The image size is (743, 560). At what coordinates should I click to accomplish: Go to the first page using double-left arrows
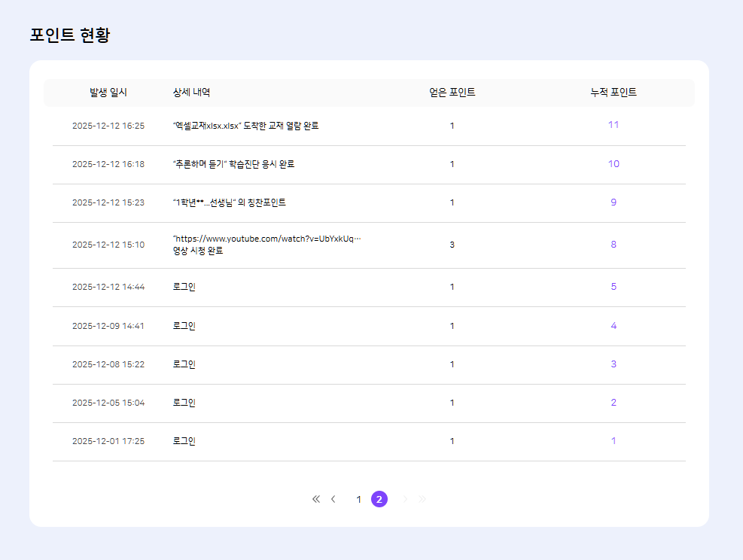click(316, 499)
